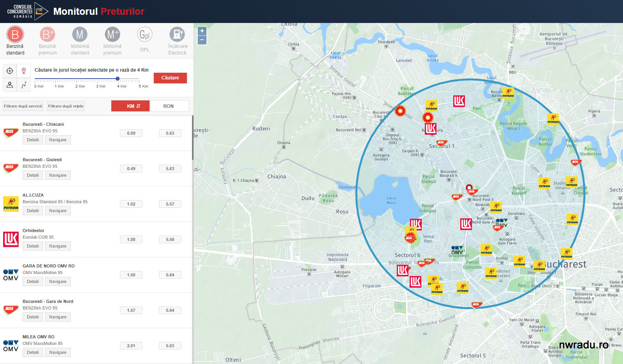The height and width of the screenshot is (364, 623).
Task: Click distance 2.01 for MILEA OMV RO
Action: tap(131, 346)
